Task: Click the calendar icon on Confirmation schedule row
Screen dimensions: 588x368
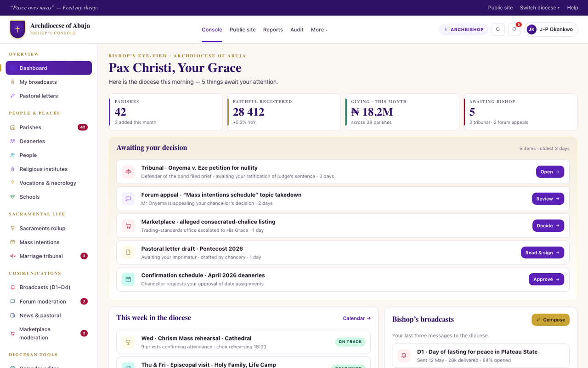Action: 128,279
